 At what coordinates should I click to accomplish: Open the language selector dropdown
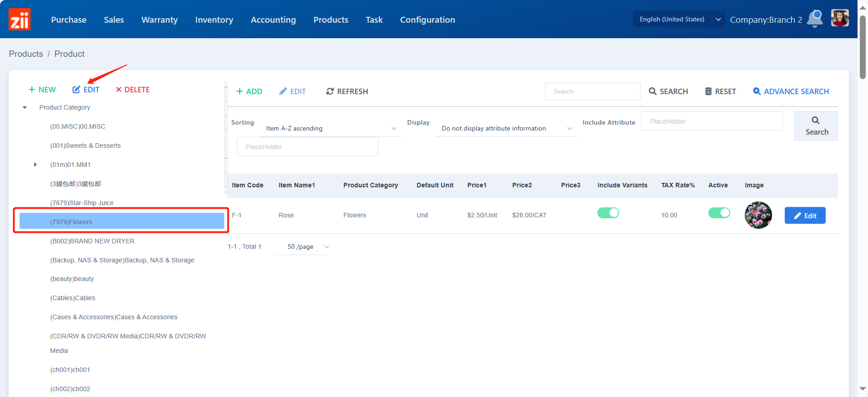click(x=679, y=19)
